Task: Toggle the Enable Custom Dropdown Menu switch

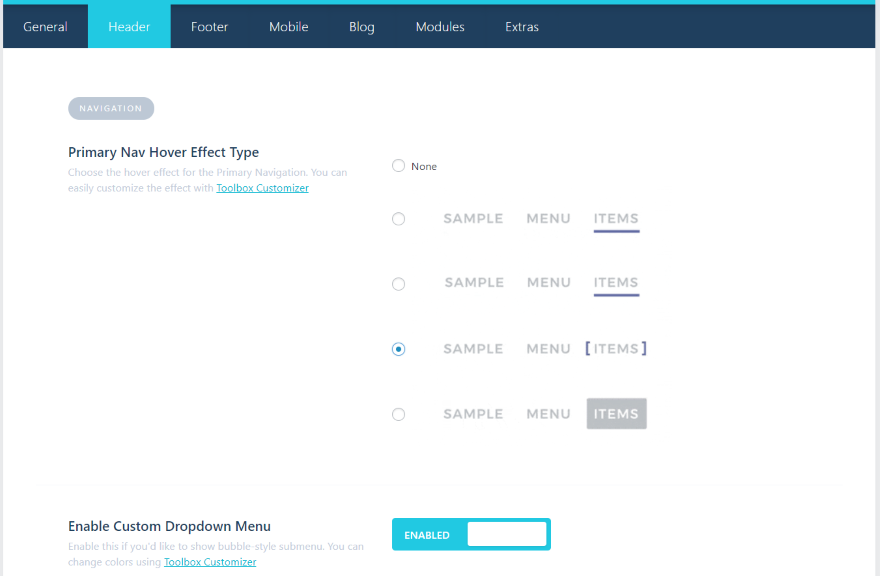Action: pyautogui.click(x=471, y=534)
